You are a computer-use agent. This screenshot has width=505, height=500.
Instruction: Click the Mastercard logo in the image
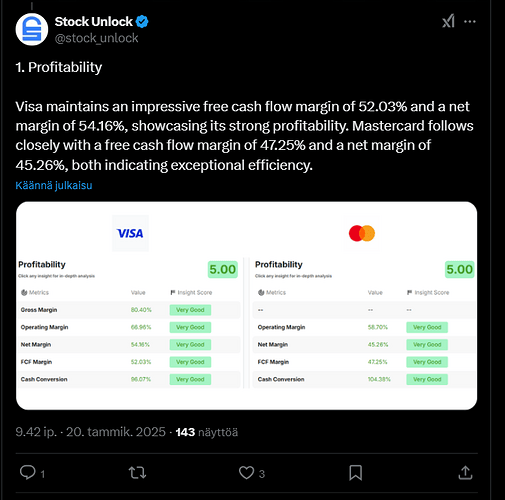[x=362, y=233]
